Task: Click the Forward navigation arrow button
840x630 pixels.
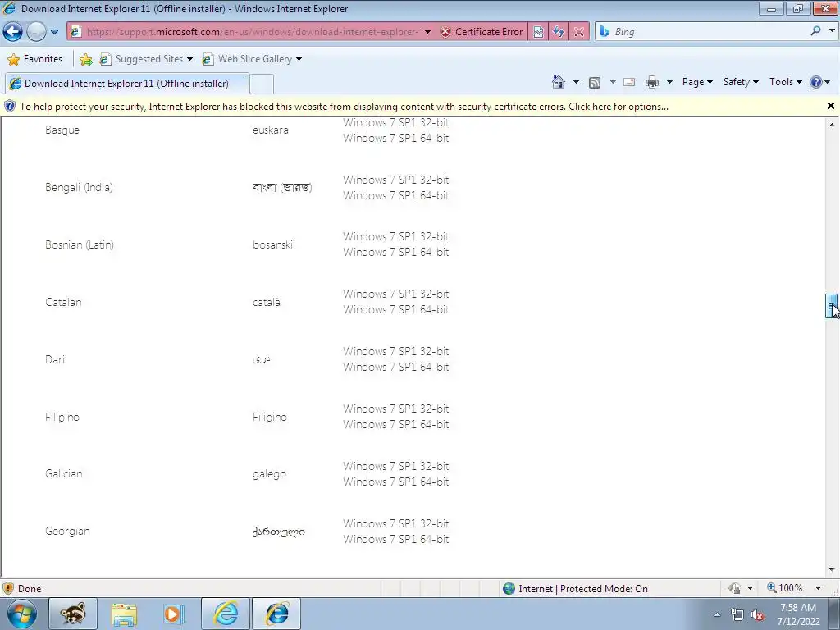Action: pyautogui.click(x=36, y=32)
